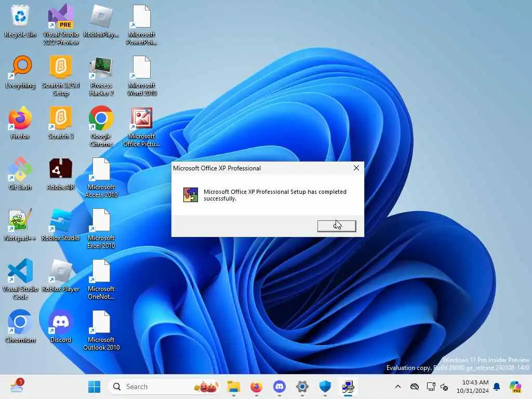Open the network display tray icon
The height and width of the screenshot is (399, 532).
[x=431, y=387]
